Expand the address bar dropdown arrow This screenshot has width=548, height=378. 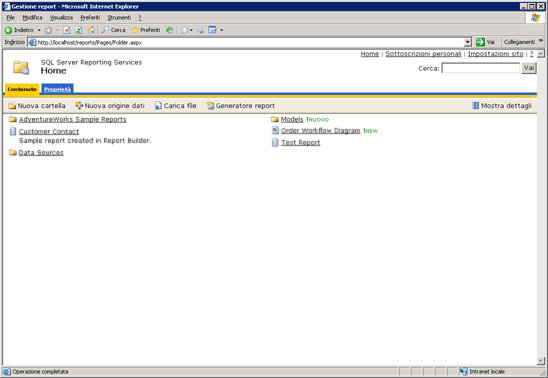(468, 42)
